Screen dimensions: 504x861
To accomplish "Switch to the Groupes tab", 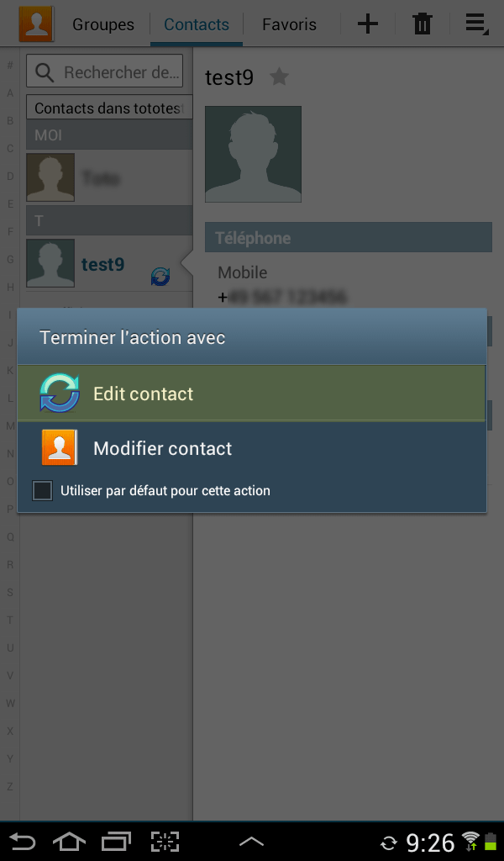I will (103, 24).
